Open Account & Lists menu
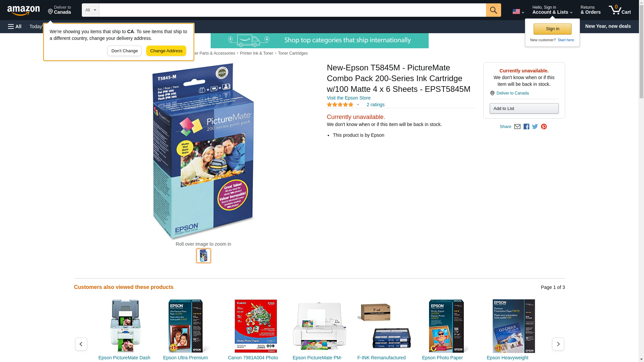 click(552, 10)
